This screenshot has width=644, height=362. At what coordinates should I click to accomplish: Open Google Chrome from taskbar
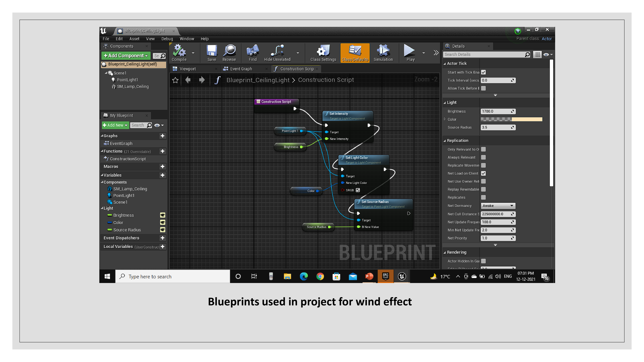click(320, 276)
